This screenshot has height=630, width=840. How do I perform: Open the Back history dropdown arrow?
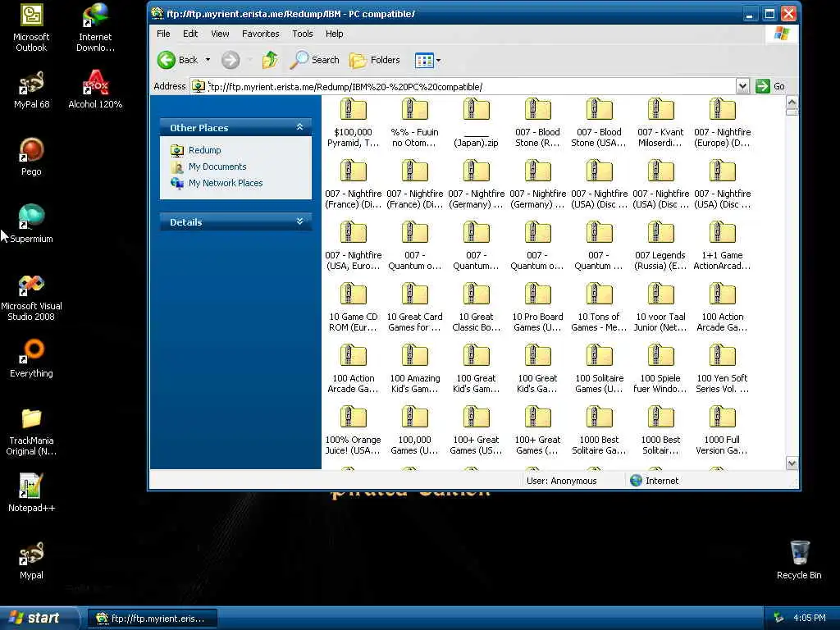coord(208,60)
